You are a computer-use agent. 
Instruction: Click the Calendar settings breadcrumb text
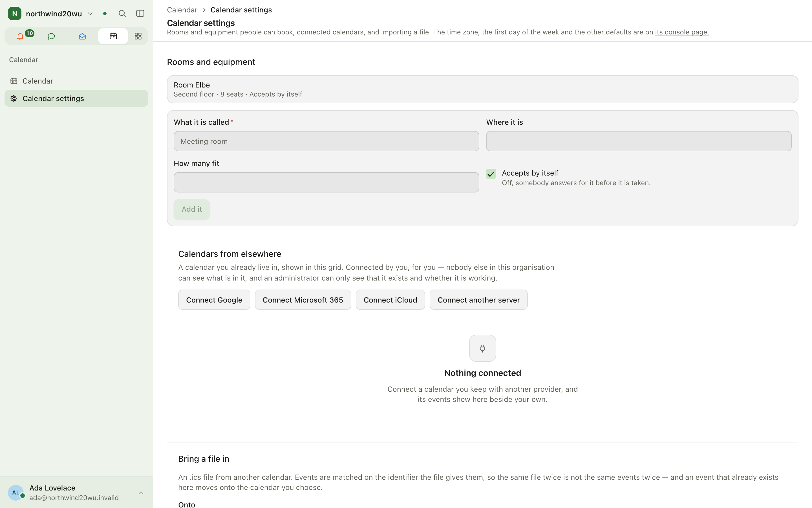tap(241, 10)
